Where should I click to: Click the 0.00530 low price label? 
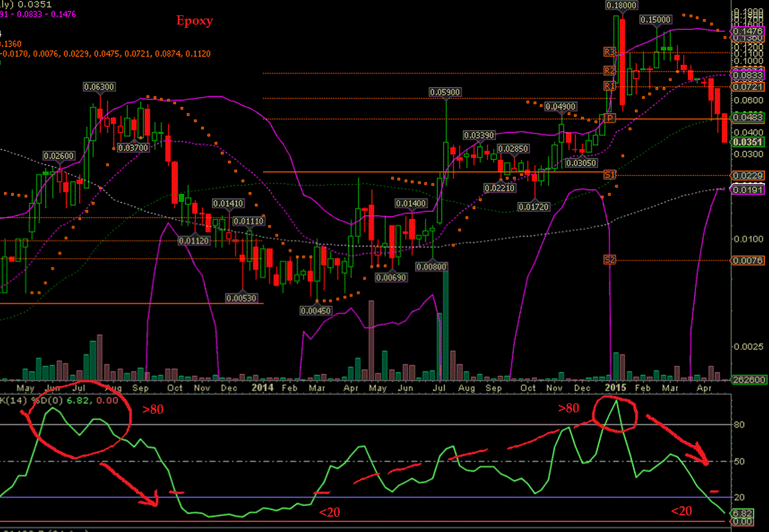pos(241,298)
